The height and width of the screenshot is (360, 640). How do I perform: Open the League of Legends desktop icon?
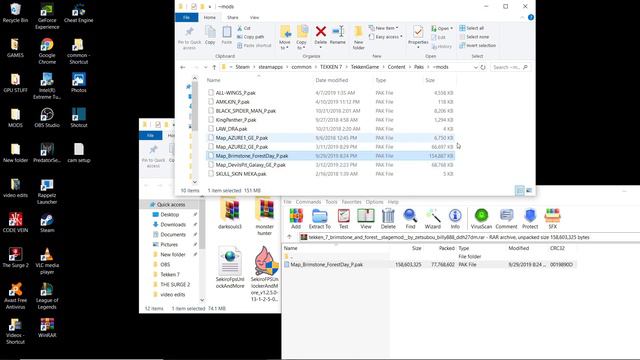pyautogui.click(x=47, y=296)
